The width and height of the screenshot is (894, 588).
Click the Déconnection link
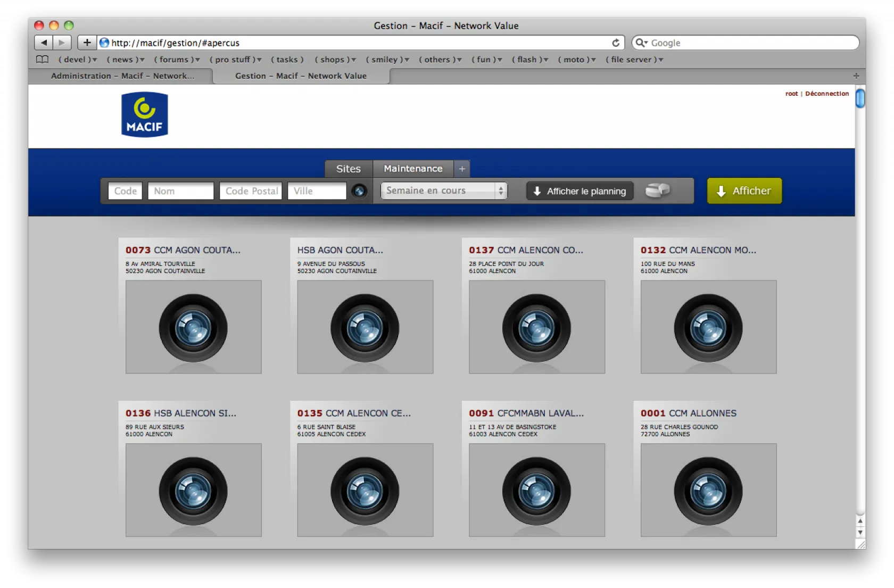coord(827,94)
